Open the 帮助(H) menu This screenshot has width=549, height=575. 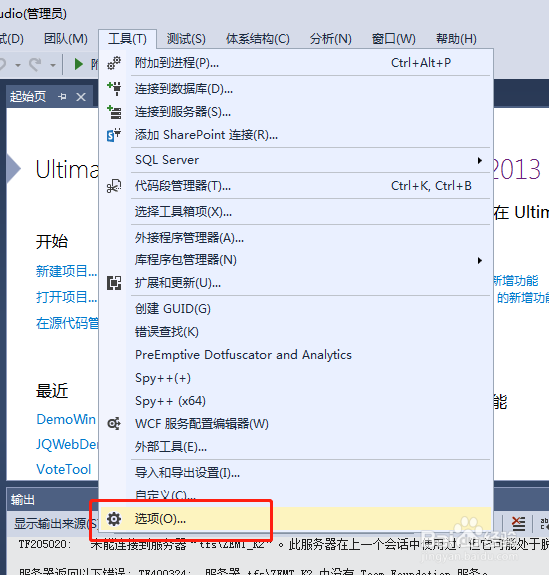click(x=456, y=39)
